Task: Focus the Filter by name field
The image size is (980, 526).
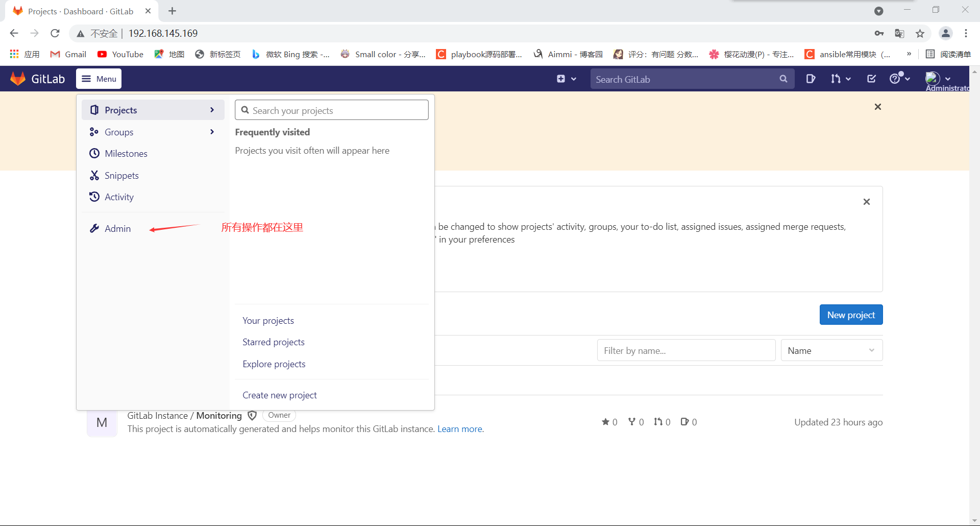Action: tap(686, 350)
